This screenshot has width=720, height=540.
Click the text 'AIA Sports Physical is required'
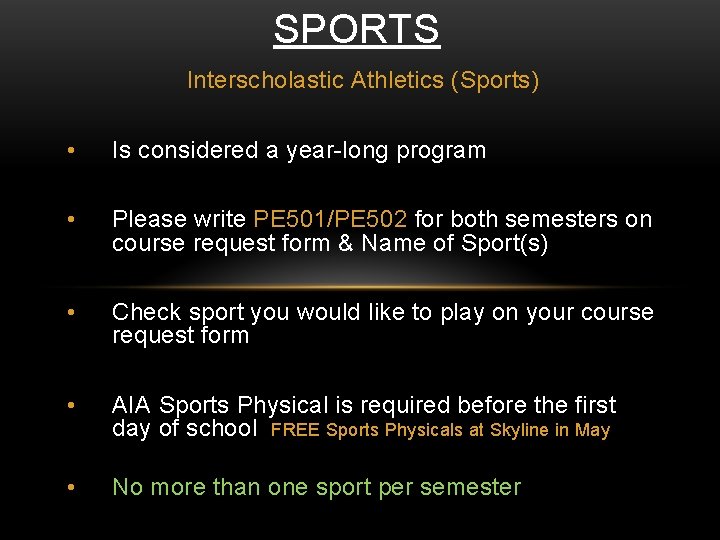(x=282, y=405)
